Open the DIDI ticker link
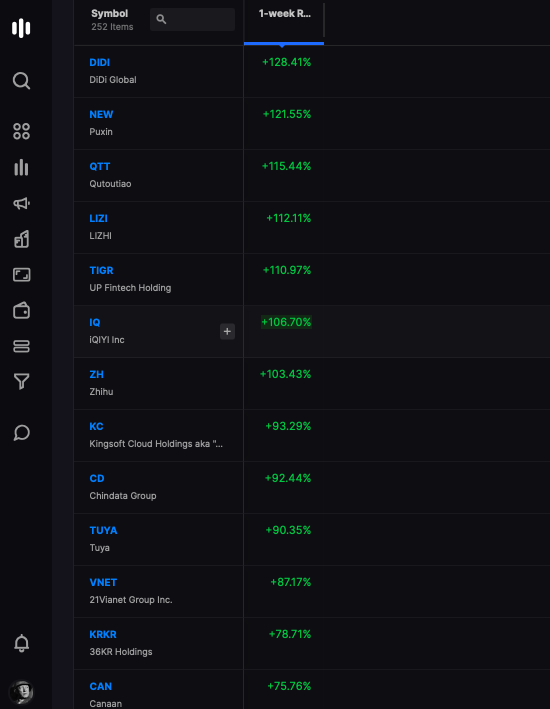550x709 pixels. 100,62
